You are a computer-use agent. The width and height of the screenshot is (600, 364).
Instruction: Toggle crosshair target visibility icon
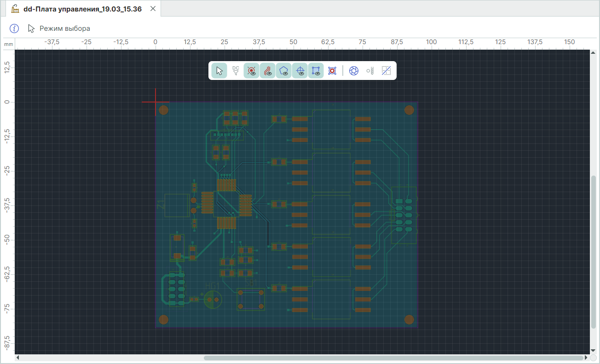(x=300, y=71)
